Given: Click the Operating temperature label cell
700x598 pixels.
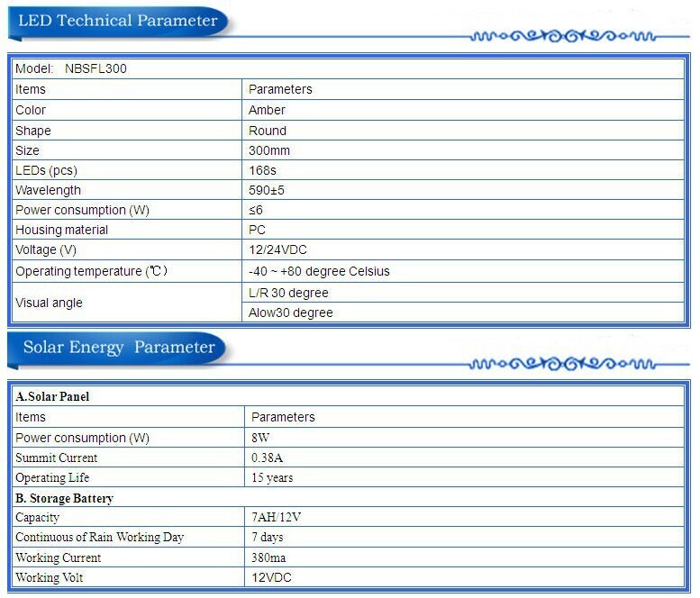Looking at the screenshot, I should click(x=127, y=271).
